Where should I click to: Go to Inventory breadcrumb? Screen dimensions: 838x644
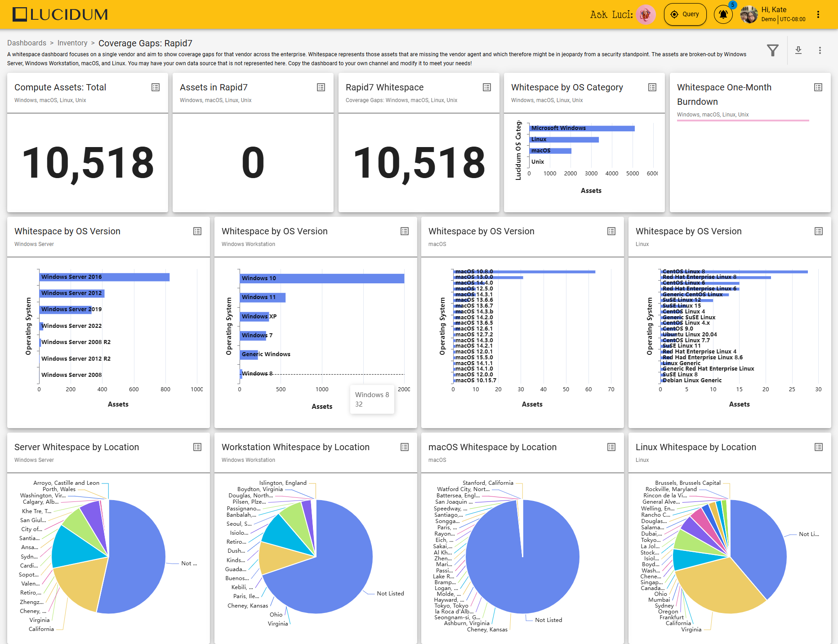tap(72, 43)
